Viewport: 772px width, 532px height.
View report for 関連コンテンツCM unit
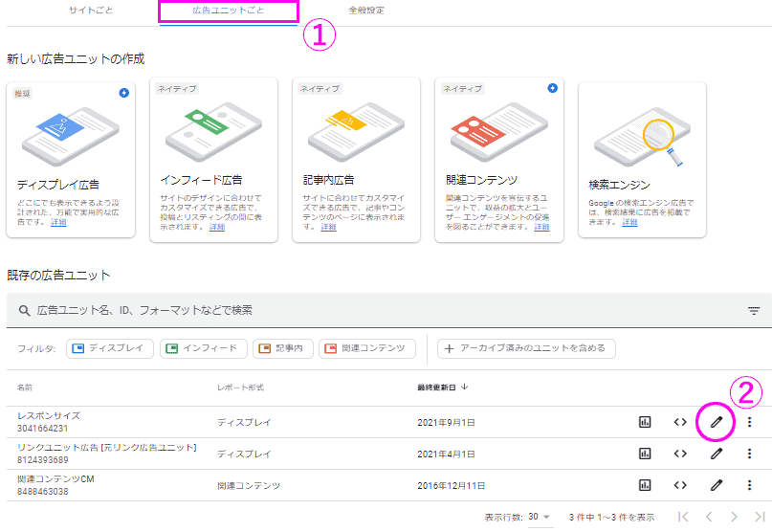[x=645, y=485]
